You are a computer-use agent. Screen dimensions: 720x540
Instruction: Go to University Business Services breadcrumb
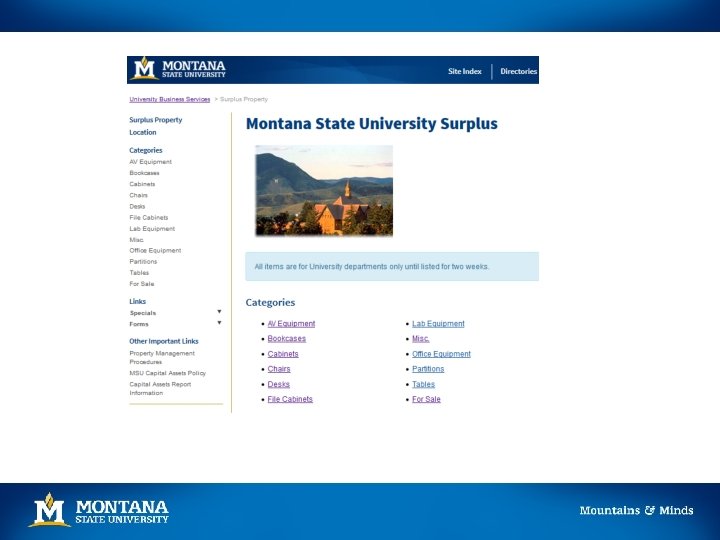(x=169, y=99)
